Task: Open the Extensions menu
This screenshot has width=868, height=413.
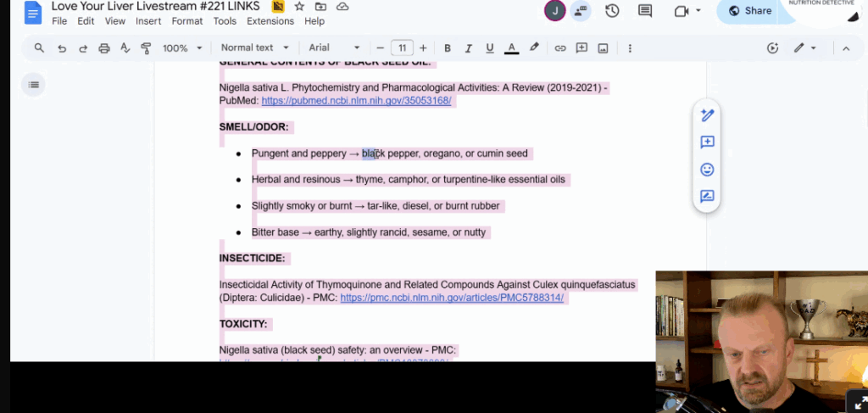Action: click(270, 21)
